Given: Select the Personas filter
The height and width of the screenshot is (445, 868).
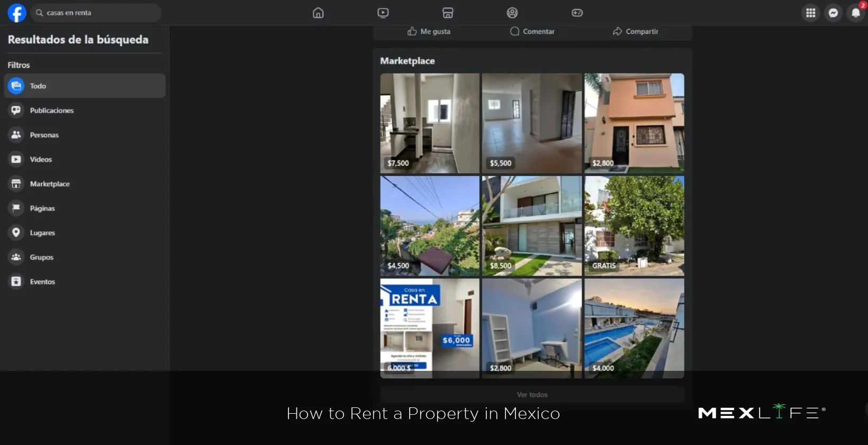Looking at the screenshot, I should coord(85,135).
